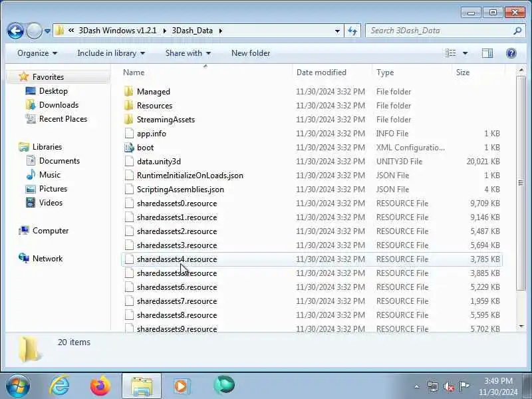Click the muted volume tray icon
Viewport: 532px width, 399px height.
[448, 386]
